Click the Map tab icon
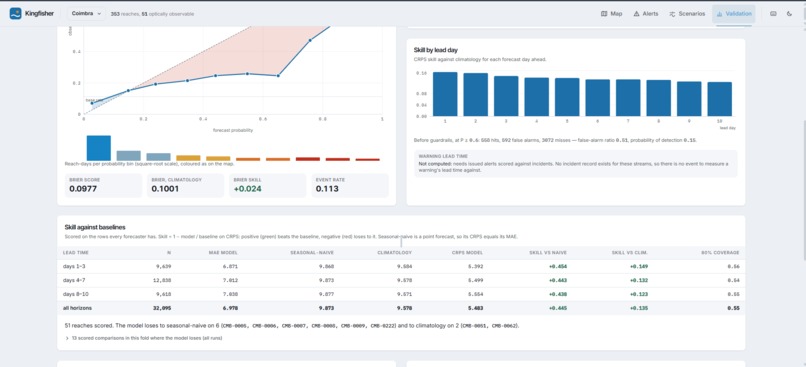The height and width of the screenshot is (367, 806). (x=604, y=14)
